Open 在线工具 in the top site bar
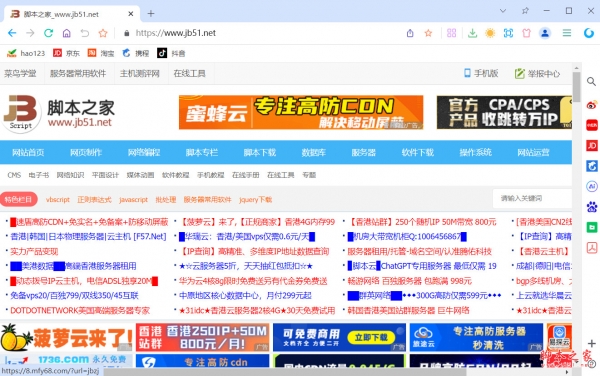Image resolution: width=600 pixels, height=376 pixels. (189, 73)
